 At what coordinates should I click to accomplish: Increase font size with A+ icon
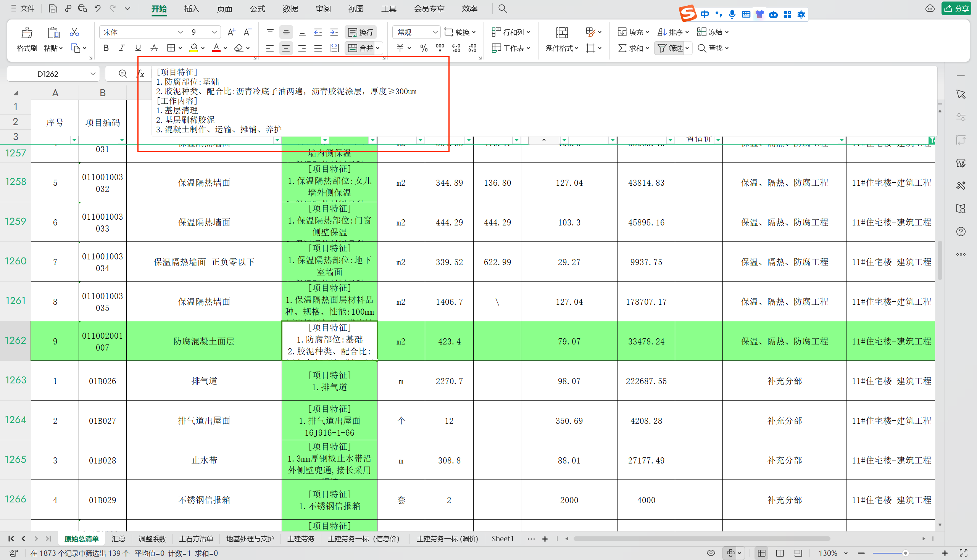(x=231, y=32)
